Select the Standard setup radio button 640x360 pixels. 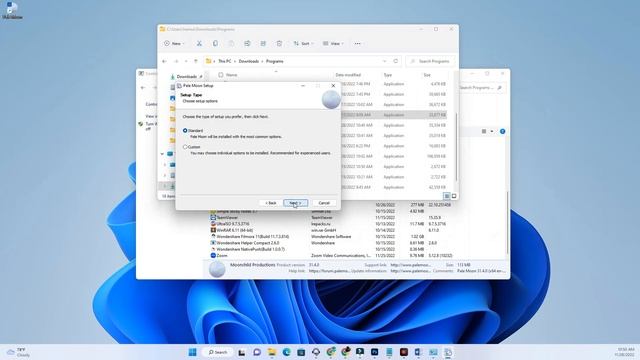click(185, 131)
